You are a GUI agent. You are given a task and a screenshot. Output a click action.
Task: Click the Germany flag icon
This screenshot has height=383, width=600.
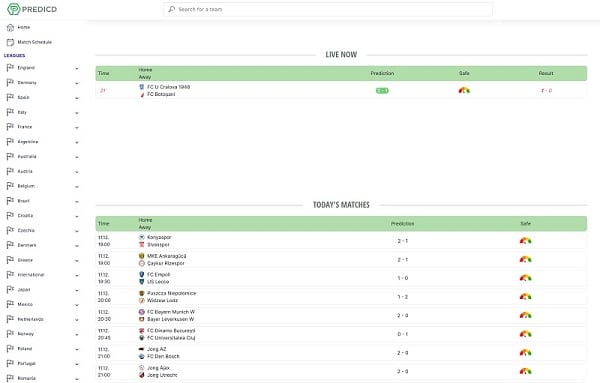10,83
